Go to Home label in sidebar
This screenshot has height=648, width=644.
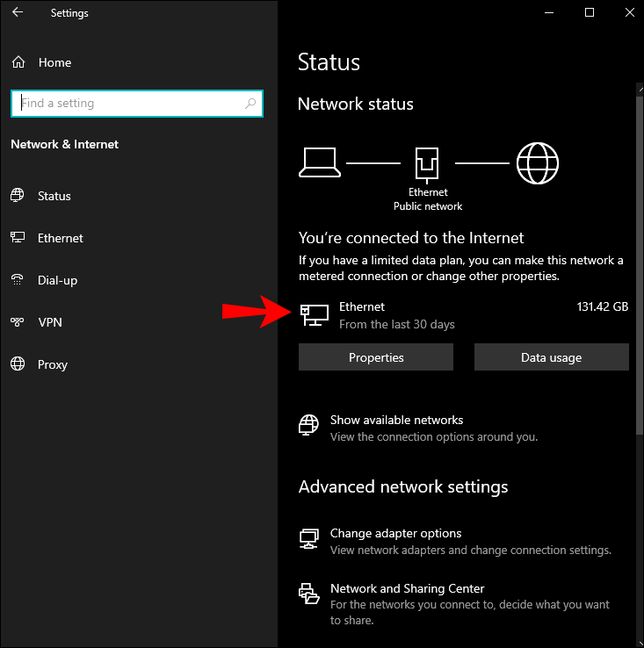[54, 62]
